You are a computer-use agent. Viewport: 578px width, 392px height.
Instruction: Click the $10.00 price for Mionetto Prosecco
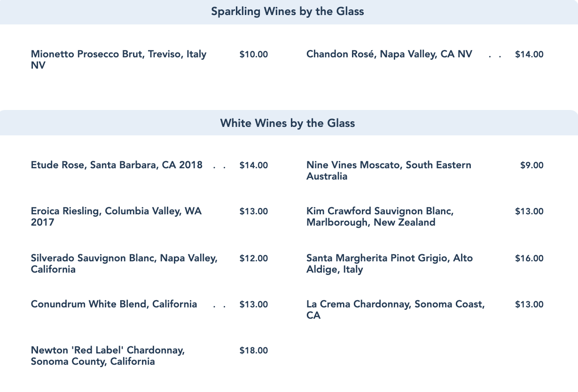[x=254, y=55]
